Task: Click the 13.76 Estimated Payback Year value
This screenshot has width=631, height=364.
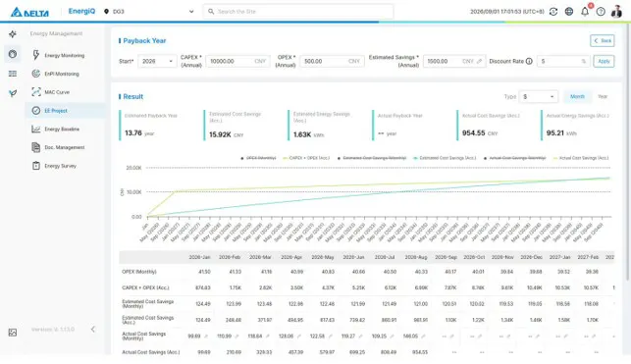Action: coord(133,133)
